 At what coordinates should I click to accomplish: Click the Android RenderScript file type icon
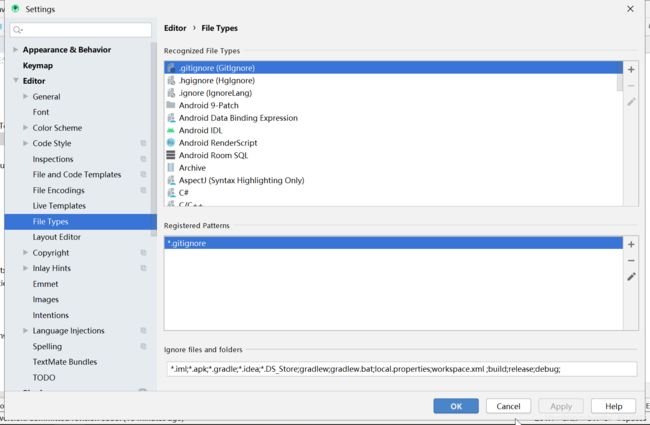[x=170, y=143]
